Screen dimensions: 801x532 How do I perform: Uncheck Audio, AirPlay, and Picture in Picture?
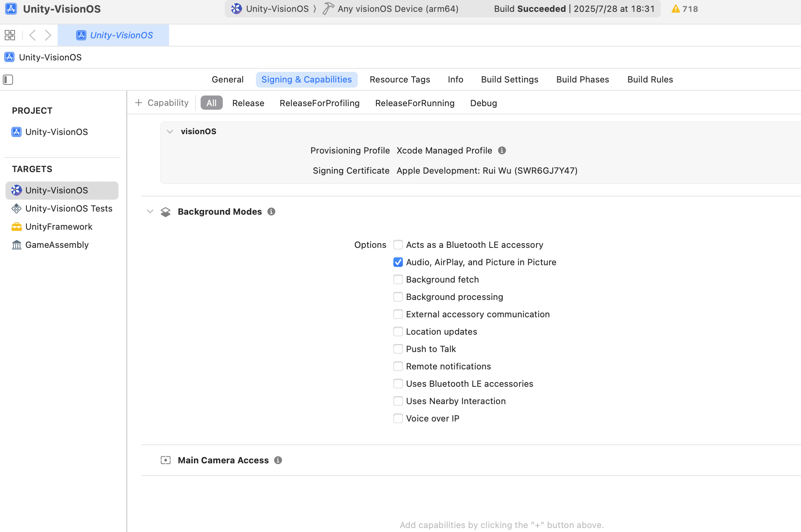coord(398,262)
